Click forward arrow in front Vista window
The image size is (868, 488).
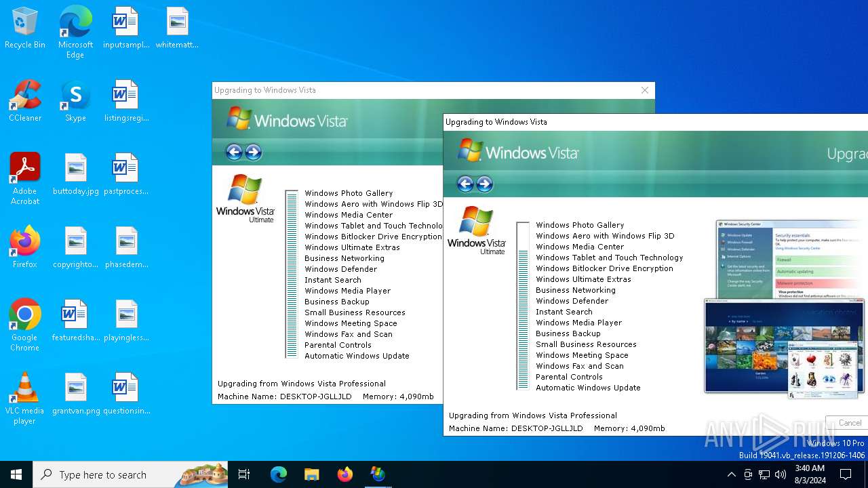[x=484, y=184]
